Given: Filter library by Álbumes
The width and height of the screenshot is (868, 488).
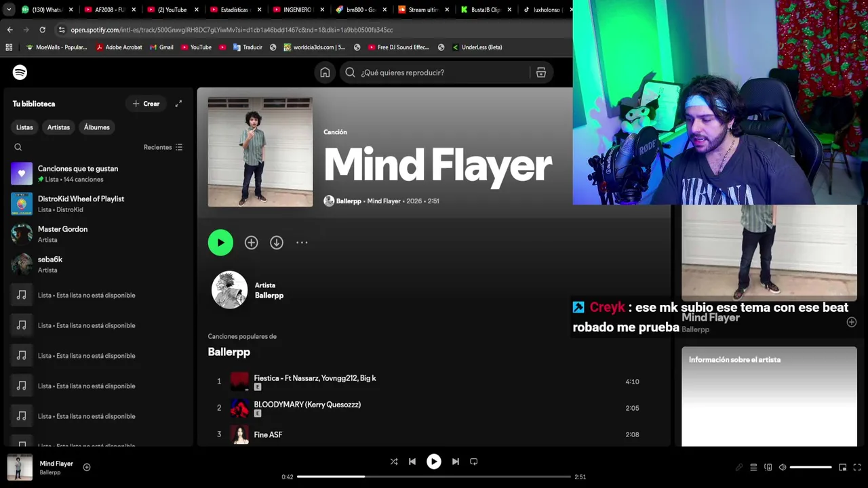Looking at the screenshot, I should pyautogui.click(x=97, y=127).
